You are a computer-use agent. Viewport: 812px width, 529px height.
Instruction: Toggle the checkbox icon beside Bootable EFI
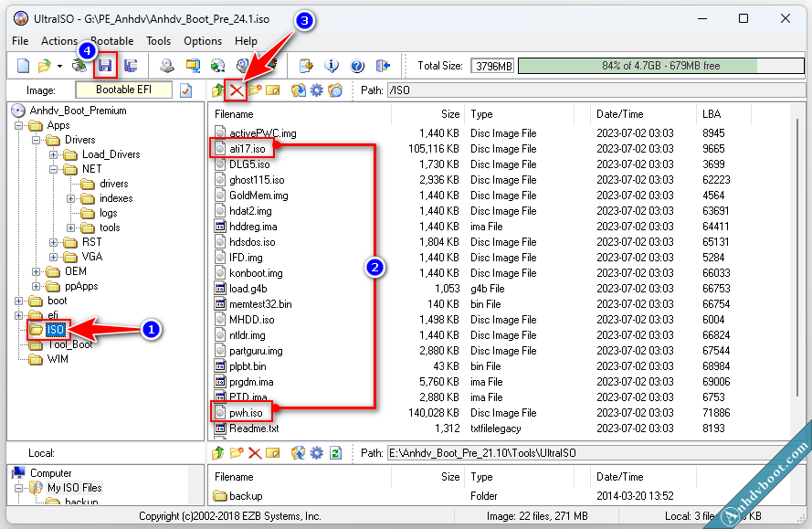coord(186,90)
